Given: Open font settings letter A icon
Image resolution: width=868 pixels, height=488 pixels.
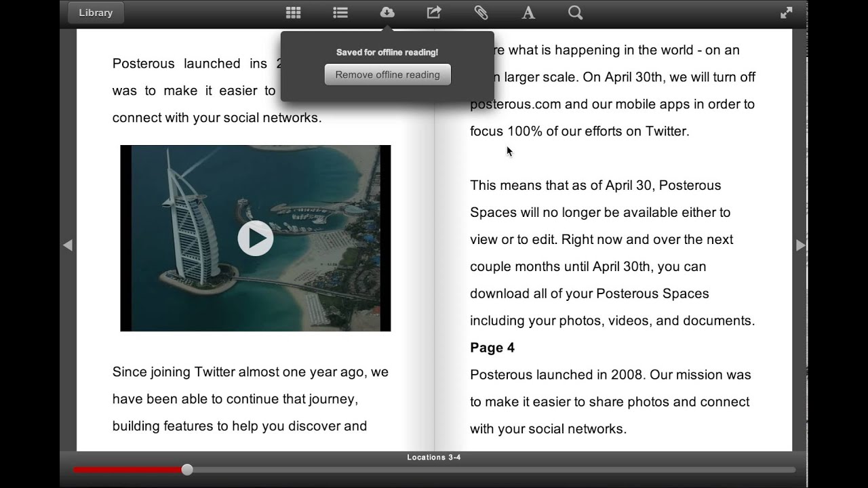Looking at the screenshot, I should click(x=528, y=13).
